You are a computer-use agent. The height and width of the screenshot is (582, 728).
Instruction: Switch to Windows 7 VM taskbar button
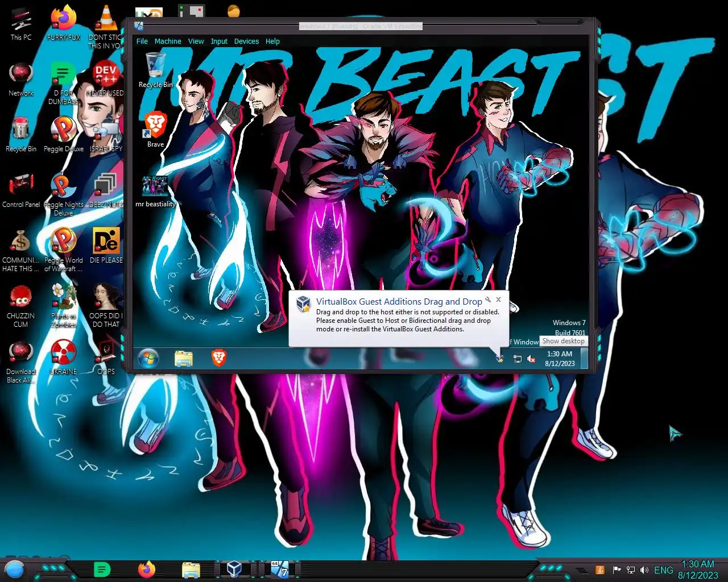(279, 569)
